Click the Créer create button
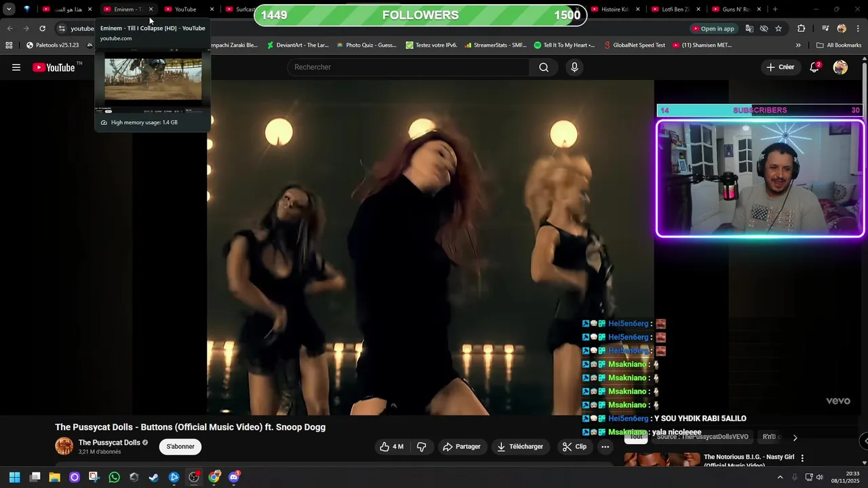The width and height of the screenshot is (868, 488). point(780,67)
